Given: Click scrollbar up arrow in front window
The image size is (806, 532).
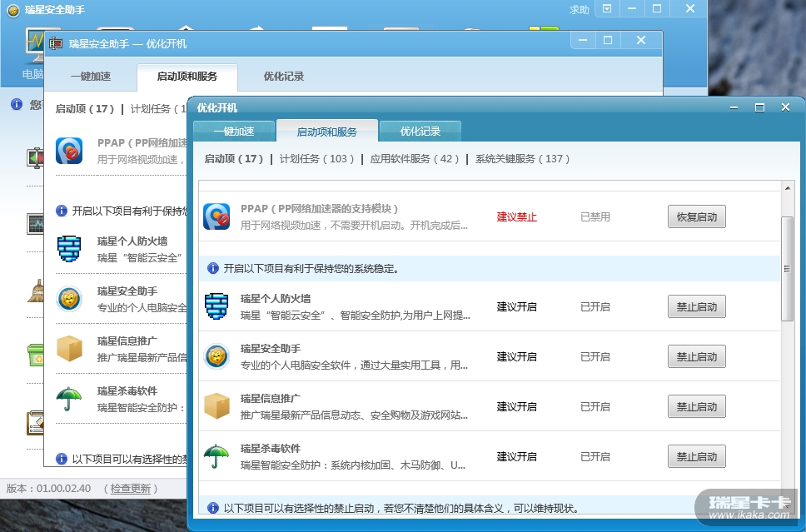Looking at the screenshot, I should 788,188.
